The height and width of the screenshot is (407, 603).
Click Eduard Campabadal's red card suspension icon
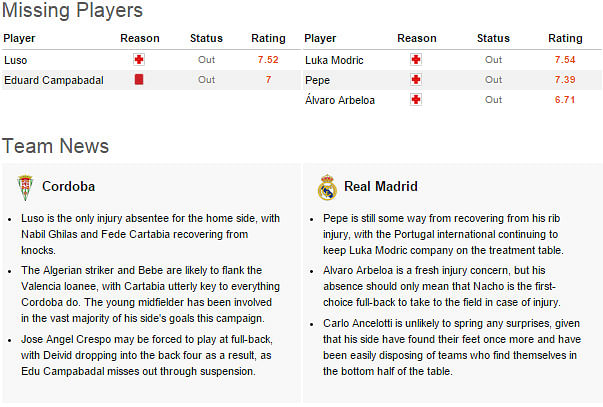pyautogui.click(x=139, y=80)
